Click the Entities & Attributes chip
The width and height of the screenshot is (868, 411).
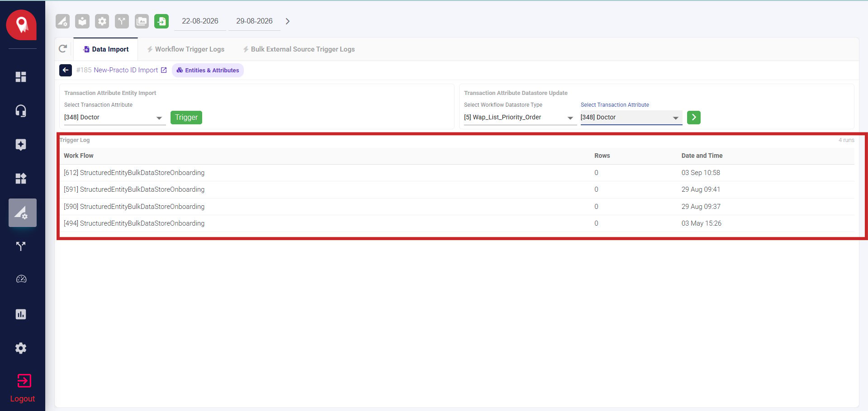click(208, 70)
